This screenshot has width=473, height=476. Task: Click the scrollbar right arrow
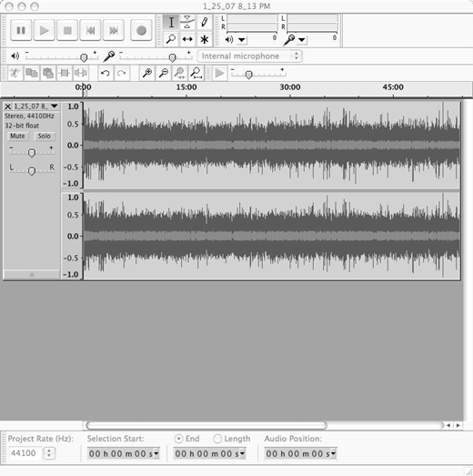click(x=458, y=425)
